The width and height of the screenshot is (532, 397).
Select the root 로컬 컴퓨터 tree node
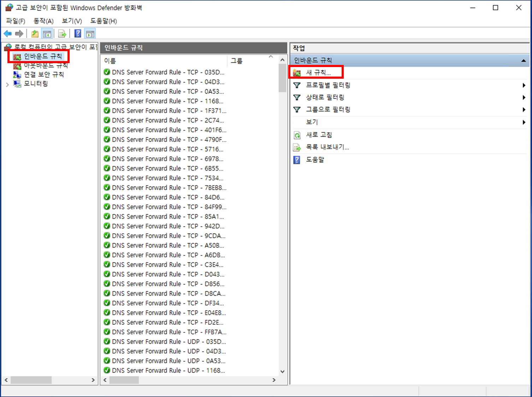pos(56,47)
